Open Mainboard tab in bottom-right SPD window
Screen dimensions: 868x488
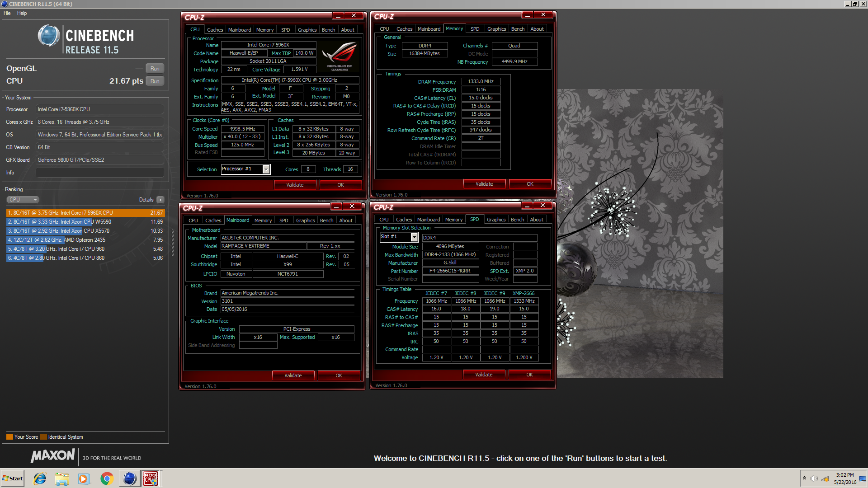click(428, 220)
